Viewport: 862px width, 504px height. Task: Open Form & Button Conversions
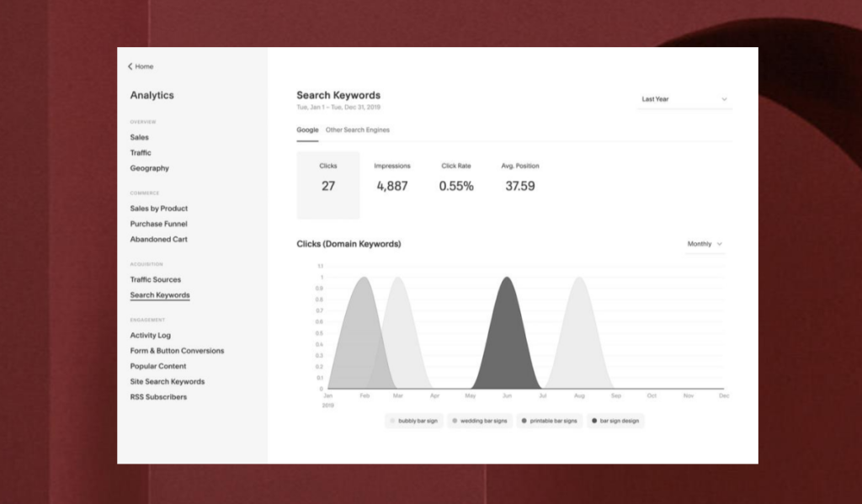click(177, 351)
